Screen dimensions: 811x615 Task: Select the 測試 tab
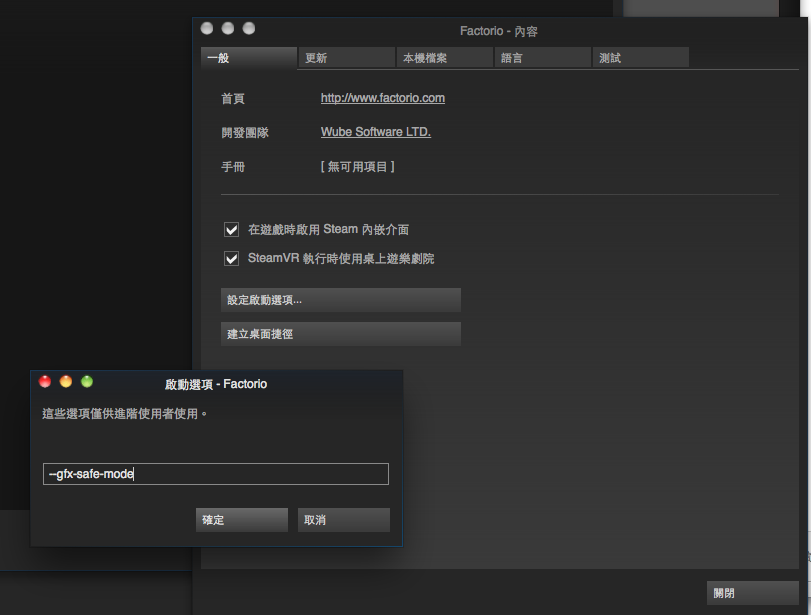coord(641,58)
